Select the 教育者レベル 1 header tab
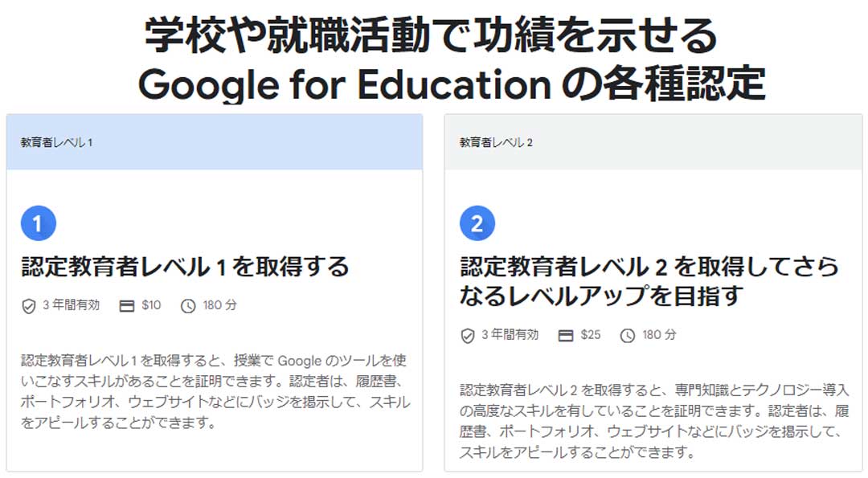Screen dimensions: 868x478 pos(215,142)
